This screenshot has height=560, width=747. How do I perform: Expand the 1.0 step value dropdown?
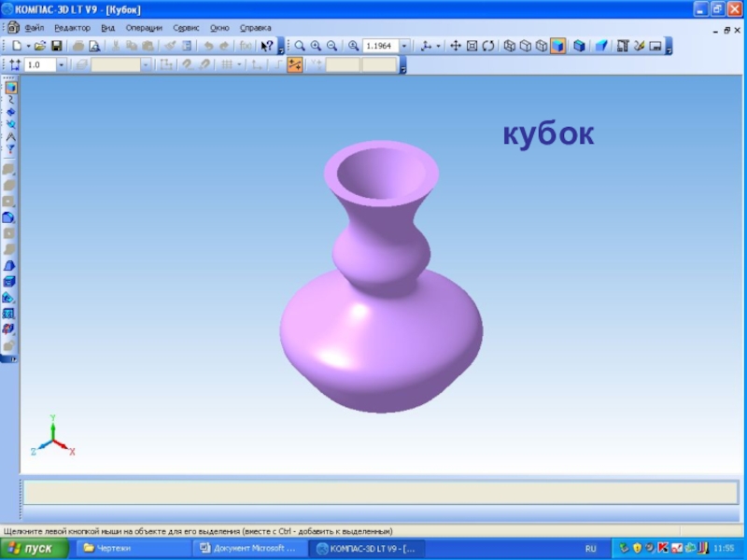point(62,65)
